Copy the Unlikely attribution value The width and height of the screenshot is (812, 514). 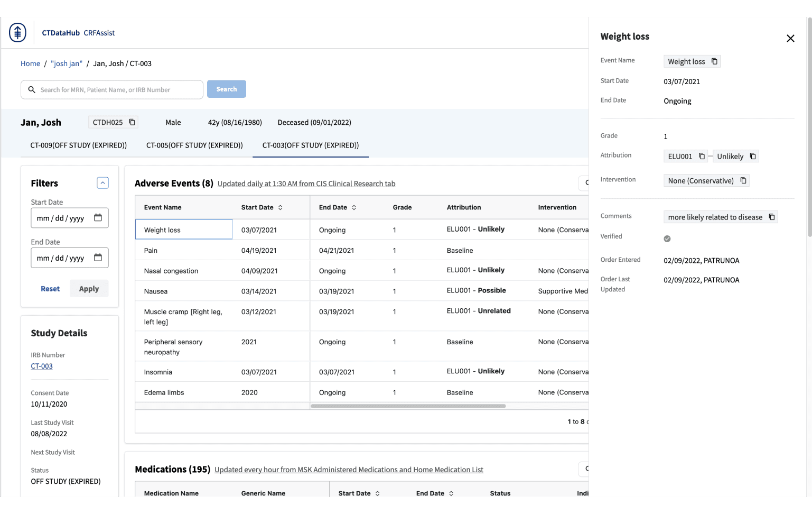coord(753,156)
